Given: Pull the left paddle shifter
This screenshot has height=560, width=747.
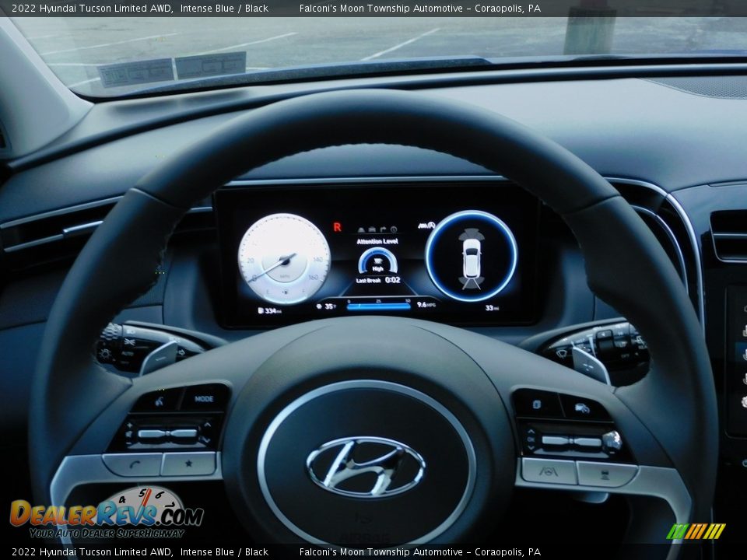Looking at the screenshot, I should [159, 358].
